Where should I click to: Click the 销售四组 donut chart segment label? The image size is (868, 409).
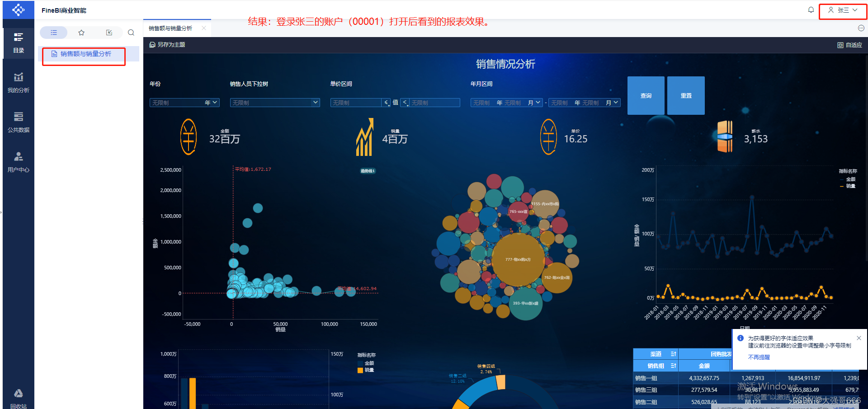coord(486,369)
